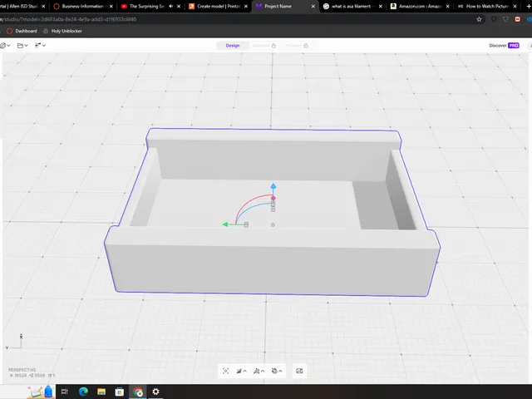Grab the red rotation handle dot on gizmo
This screenshot has height=399, width=532.
(273, 198)
